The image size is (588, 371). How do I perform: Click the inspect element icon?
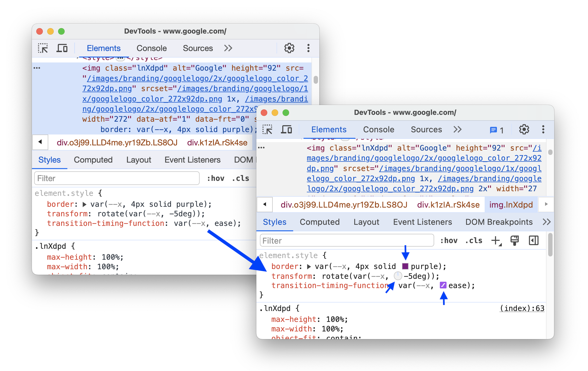[43, 47]
